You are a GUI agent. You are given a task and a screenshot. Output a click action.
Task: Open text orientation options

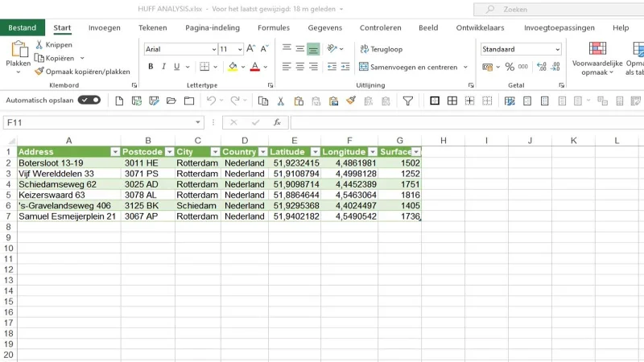click(x=335, y=49)
